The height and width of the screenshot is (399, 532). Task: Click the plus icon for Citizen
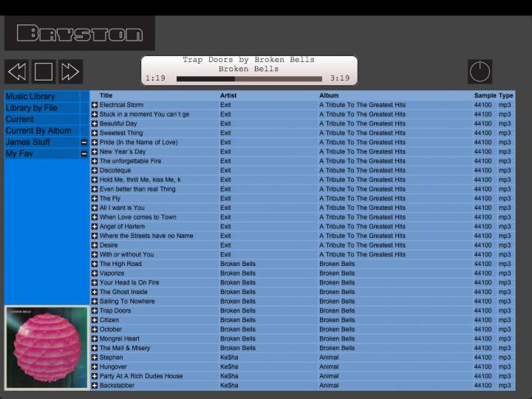[x=95, y=320]
